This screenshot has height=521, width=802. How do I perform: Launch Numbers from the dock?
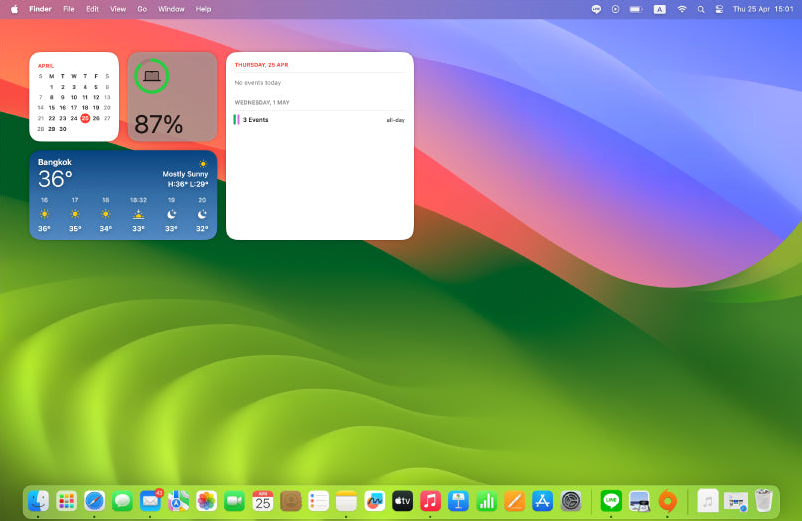tap(486, 501)
